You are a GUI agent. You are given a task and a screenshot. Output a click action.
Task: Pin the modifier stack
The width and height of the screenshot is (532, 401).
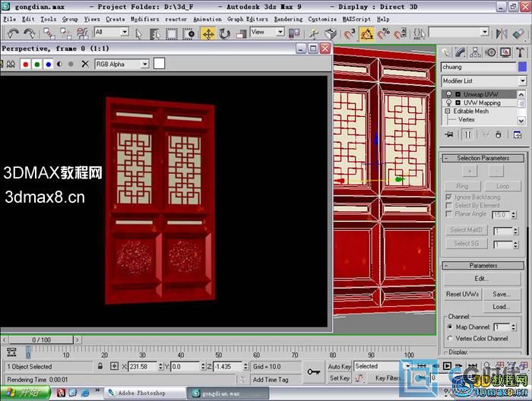coord(449,134)
